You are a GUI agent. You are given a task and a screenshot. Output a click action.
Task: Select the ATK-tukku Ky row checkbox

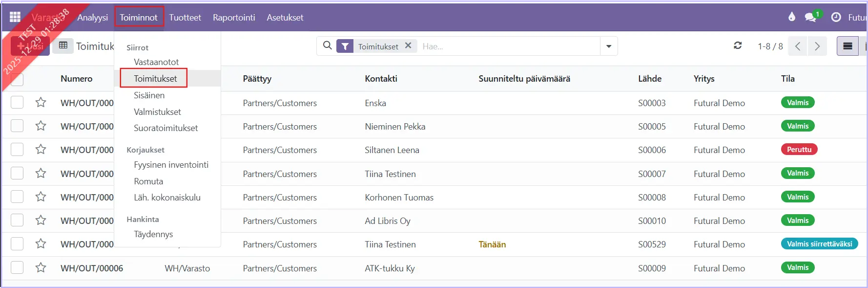17,268
